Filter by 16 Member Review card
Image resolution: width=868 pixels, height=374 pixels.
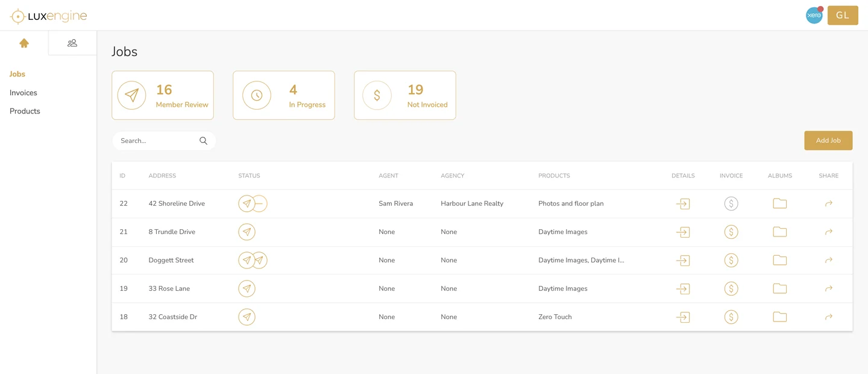pyautogui.click(x=163, y=95)
